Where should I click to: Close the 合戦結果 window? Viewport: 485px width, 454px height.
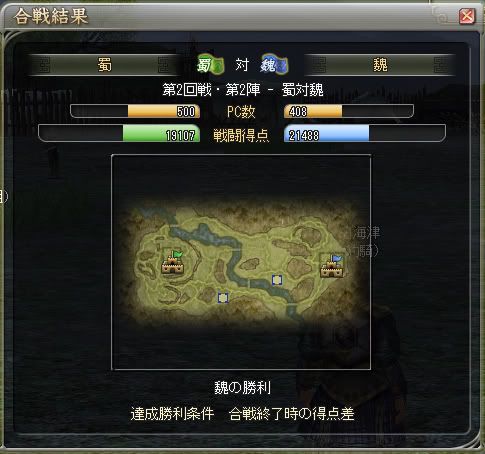point(467,16)
